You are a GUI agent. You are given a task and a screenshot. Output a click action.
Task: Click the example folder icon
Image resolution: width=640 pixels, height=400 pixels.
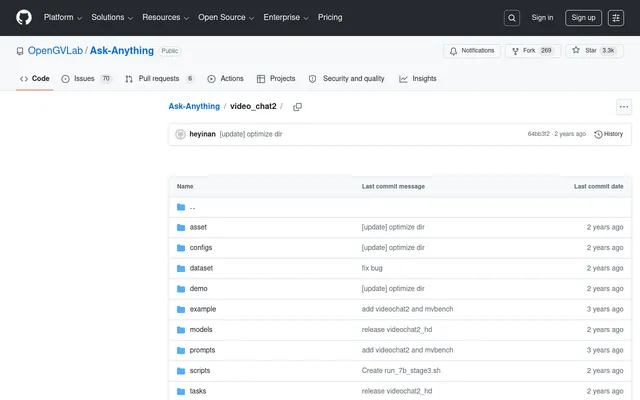181,309
